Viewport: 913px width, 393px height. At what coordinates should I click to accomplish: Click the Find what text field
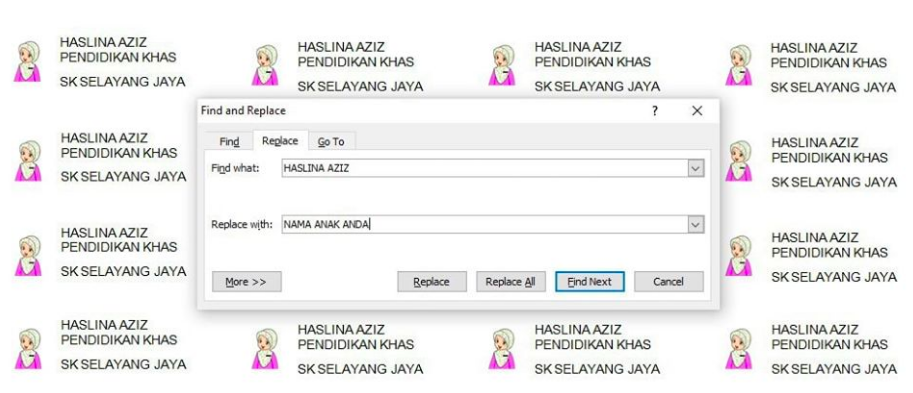pos(485,168)
